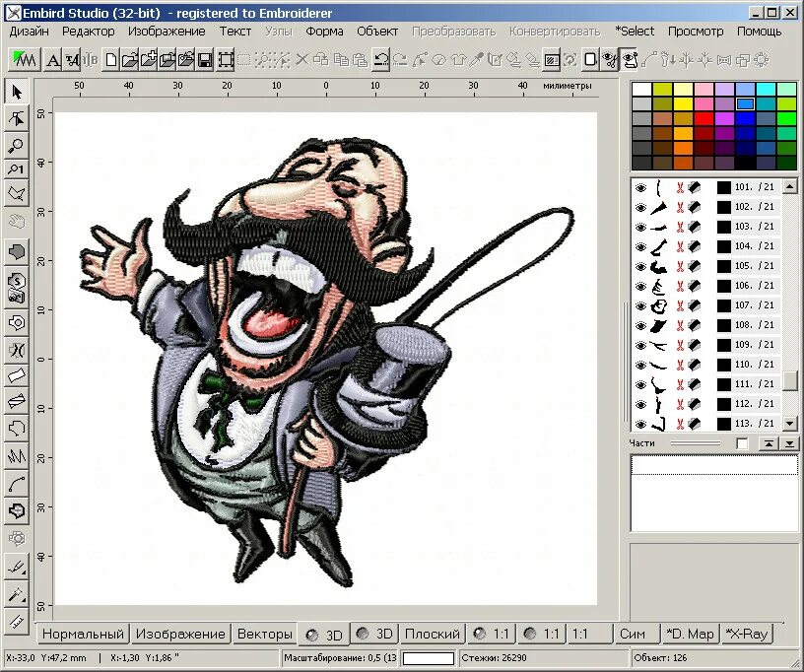804x672 pixels.
Task: Open the Просмотр menu
Action: point(696,32)
